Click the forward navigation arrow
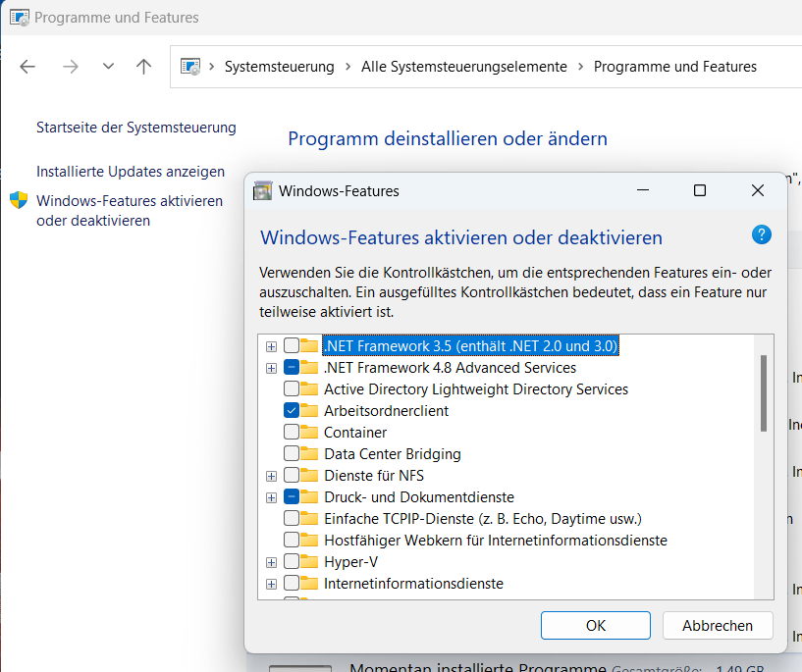 [71, 67]
